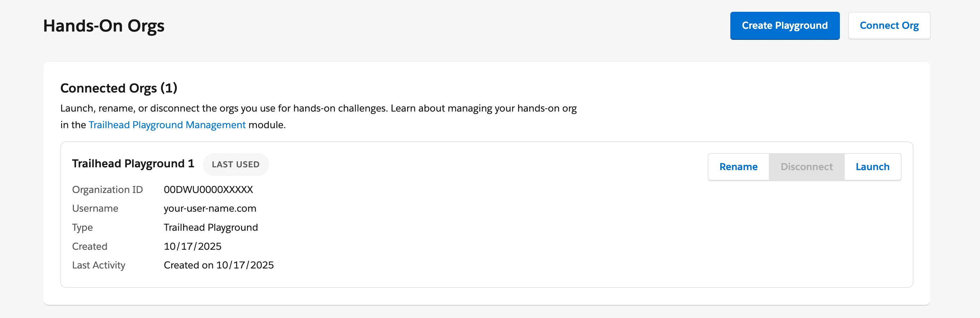Click the Created field label
This screenshot has width=980, height=318.
coord(89,247)
